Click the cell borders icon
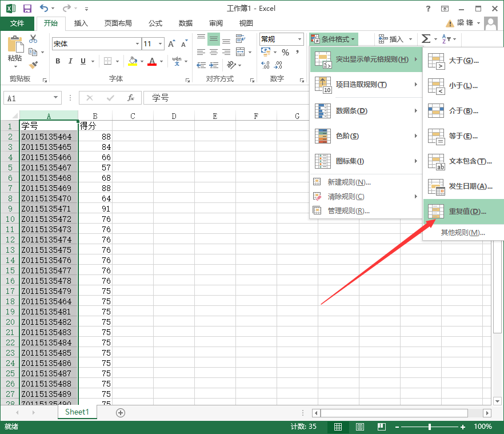The width and height of the screenshot is (504, 434). 107,61
